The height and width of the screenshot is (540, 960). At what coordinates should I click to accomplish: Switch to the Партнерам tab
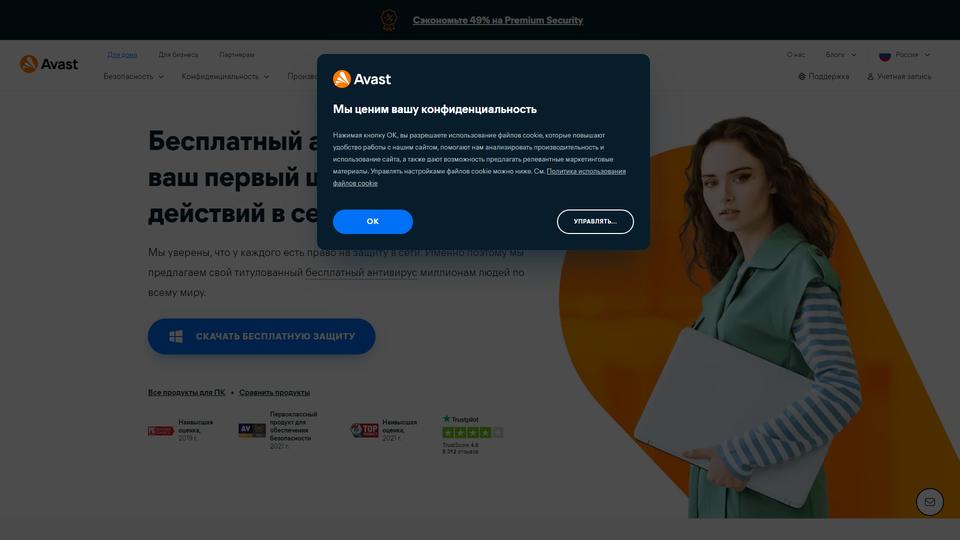pos(237,54)
